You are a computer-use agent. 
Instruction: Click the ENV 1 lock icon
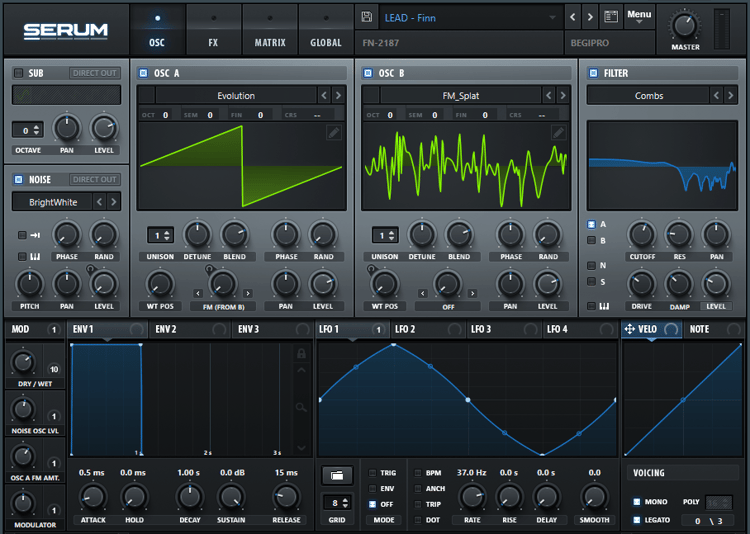pos(301,353)
